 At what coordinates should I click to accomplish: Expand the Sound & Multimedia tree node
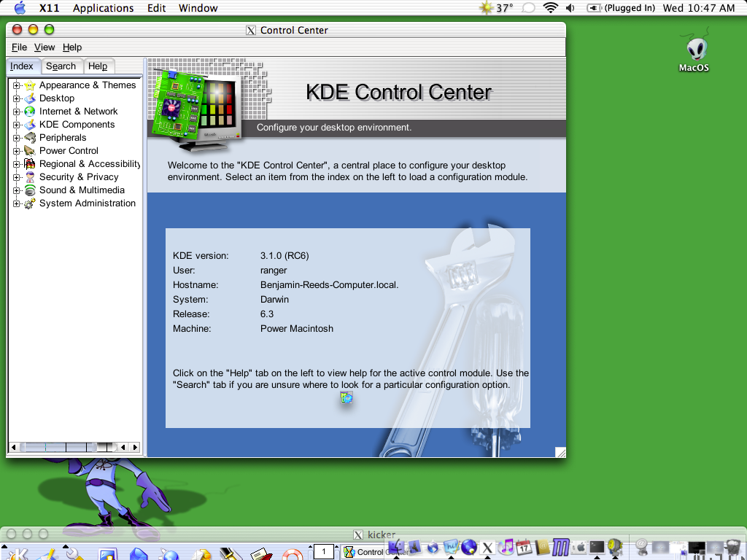pyautogui.click(x=16, y=190)
